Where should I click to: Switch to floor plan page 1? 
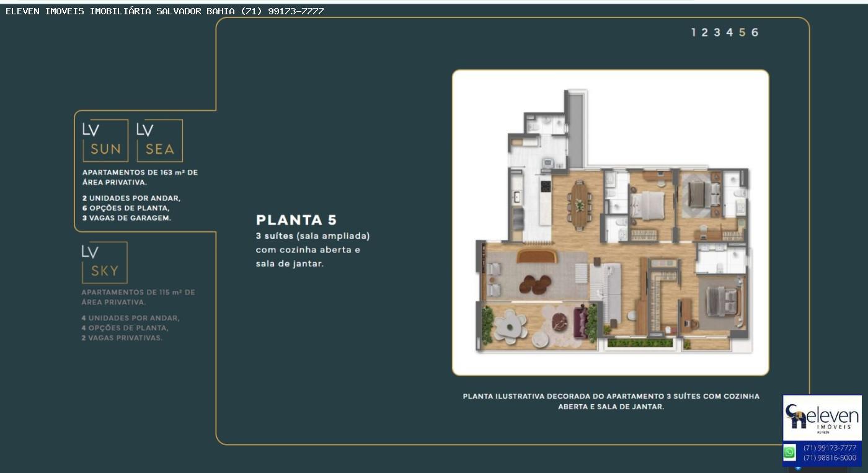tap(694, 32)
